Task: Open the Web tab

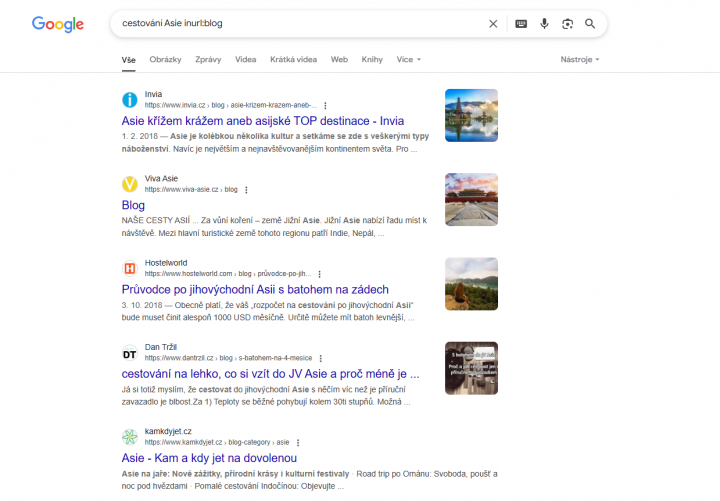Action: 339,60
